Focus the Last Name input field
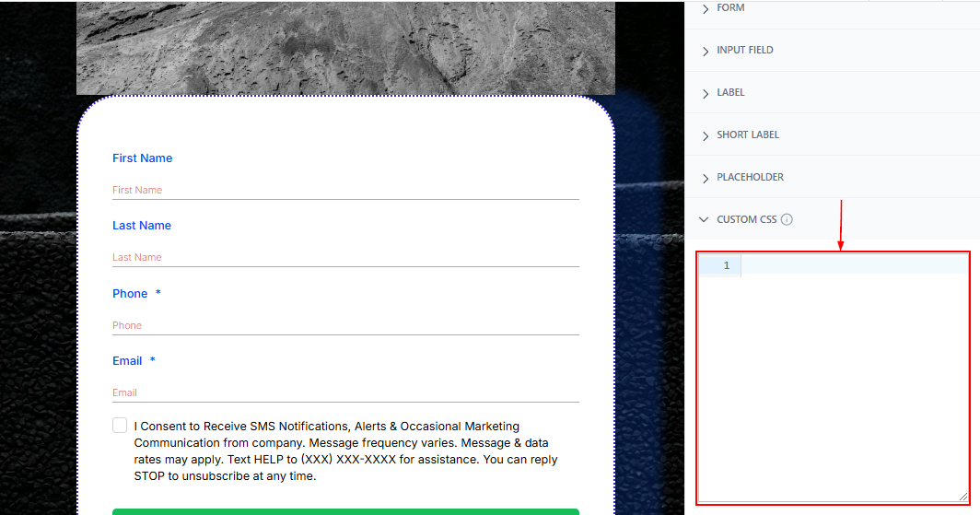 click(345, 257)
